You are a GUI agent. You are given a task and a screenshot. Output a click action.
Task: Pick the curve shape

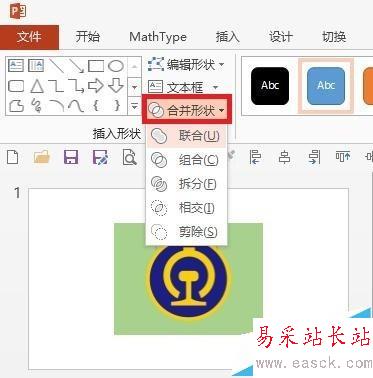[76, 106]
